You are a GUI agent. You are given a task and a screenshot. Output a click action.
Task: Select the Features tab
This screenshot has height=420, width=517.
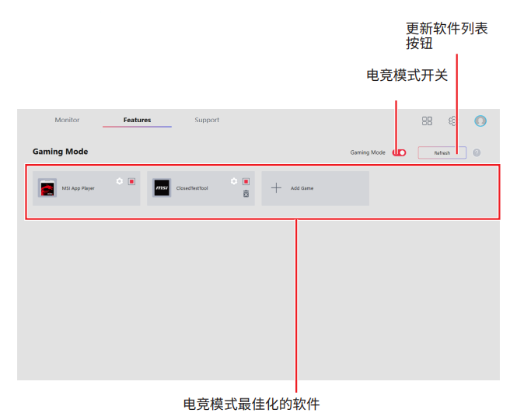(137, 121)
